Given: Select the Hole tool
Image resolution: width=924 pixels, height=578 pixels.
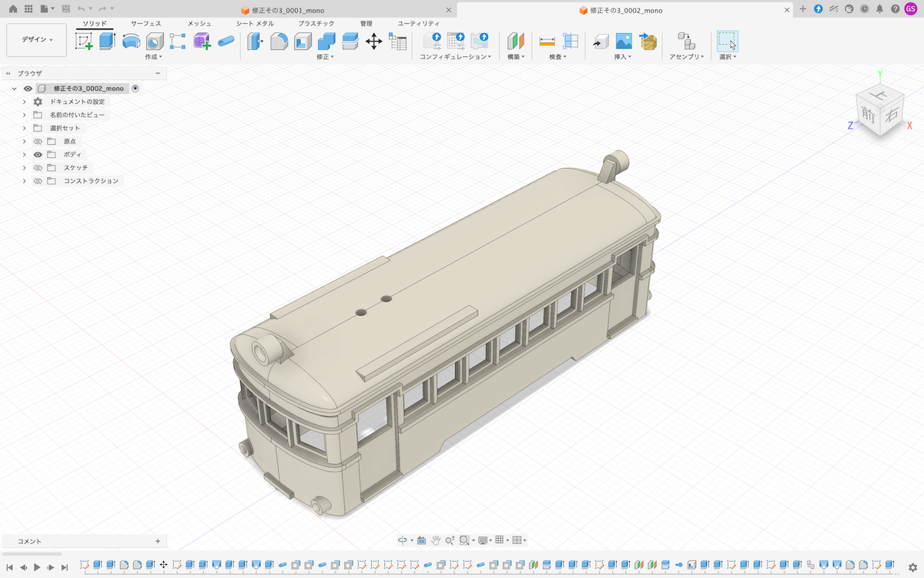Looking at the screenshot, I should click(x=155, y=42).
